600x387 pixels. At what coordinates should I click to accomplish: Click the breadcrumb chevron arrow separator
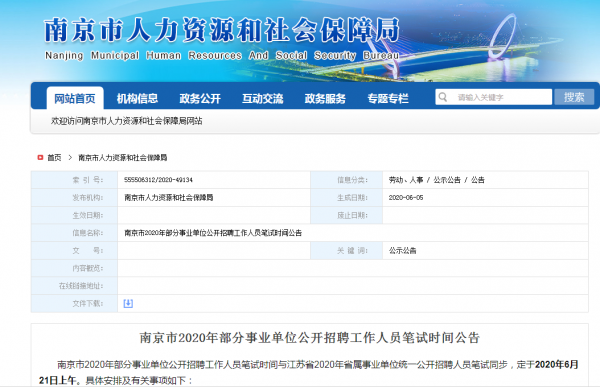70,157
